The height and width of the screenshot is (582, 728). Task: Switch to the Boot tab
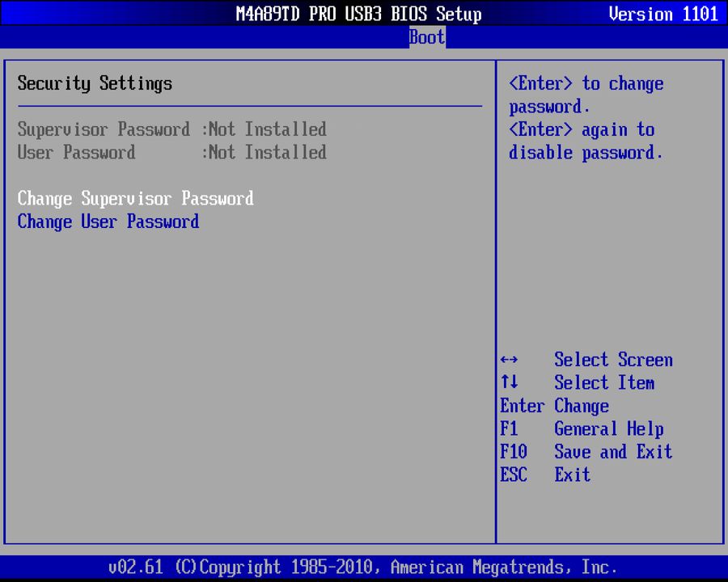click(426, 37)
